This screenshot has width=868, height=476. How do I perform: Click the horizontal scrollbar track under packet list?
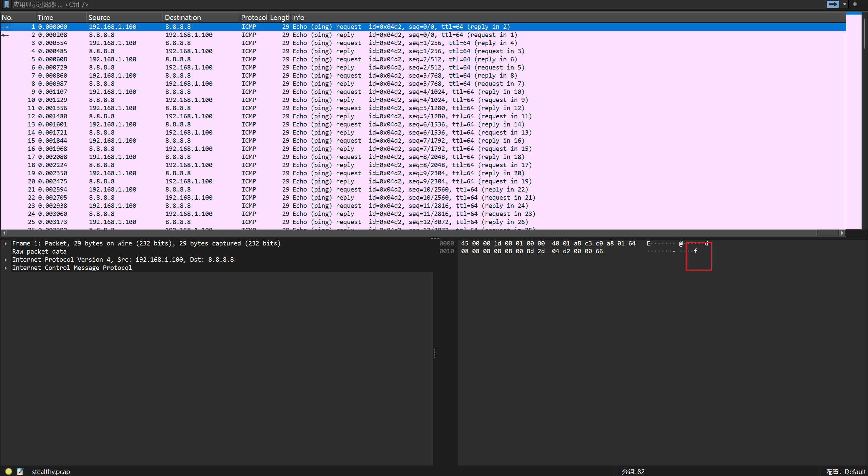pyautogui.click(x=412, y=233)
